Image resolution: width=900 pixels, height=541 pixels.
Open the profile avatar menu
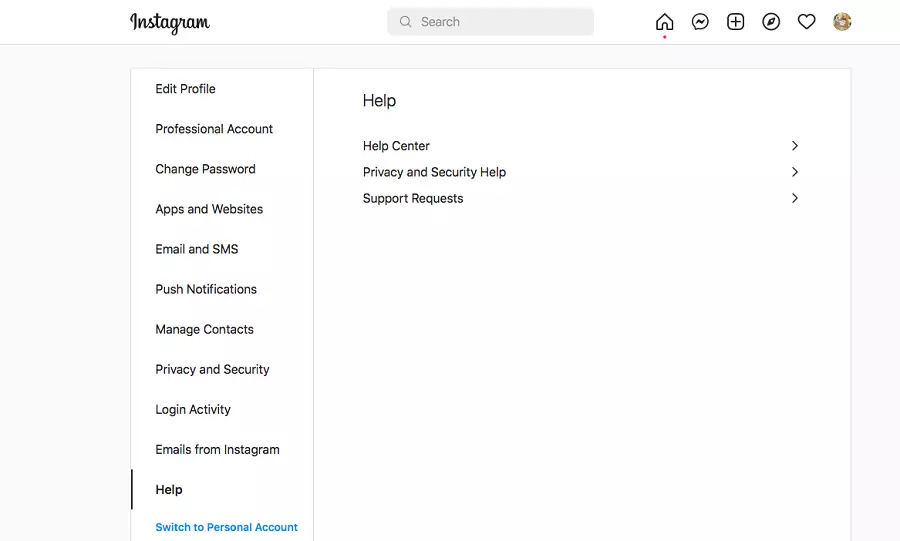coord(842,22)
